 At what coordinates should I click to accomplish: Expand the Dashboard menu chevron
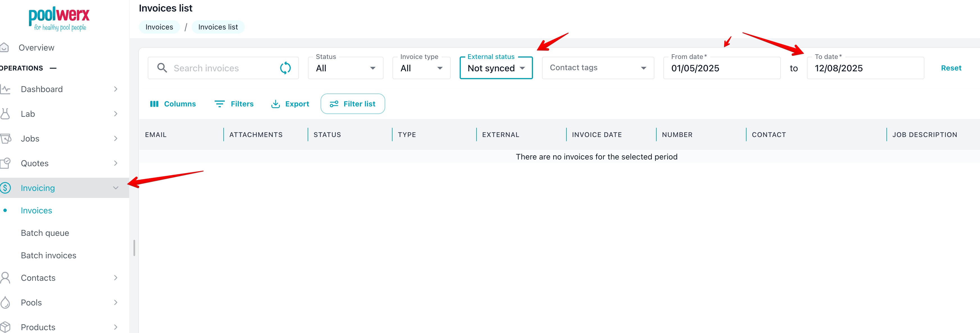(x=116, y=89)
